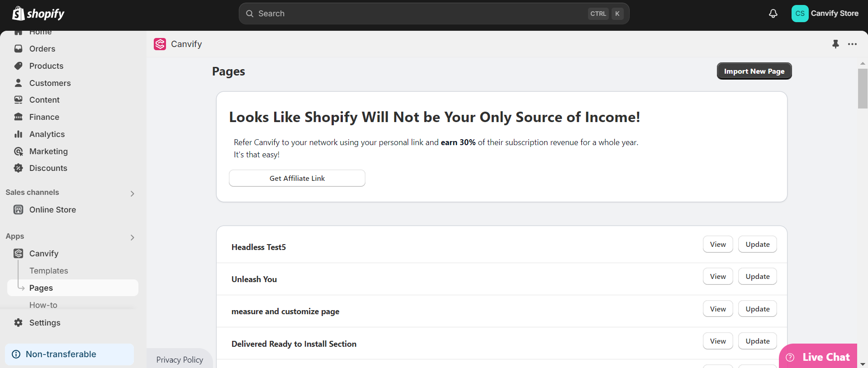The image size is (868, 368).
Task: Click the Products tag icon
Action: [x=19, y=66]
